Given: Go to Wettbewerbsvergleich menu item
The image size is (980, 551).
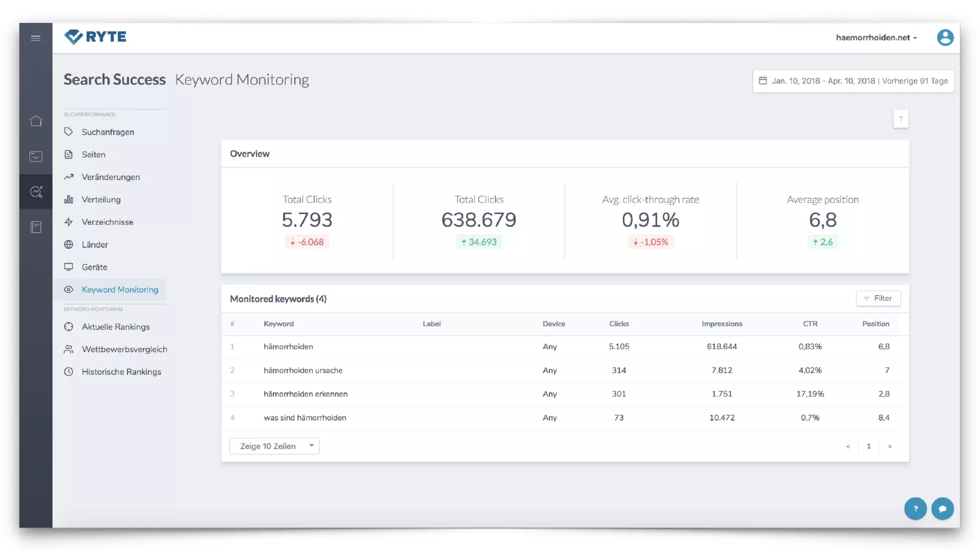Looking at the screenshot, I should tap(124, 349).
